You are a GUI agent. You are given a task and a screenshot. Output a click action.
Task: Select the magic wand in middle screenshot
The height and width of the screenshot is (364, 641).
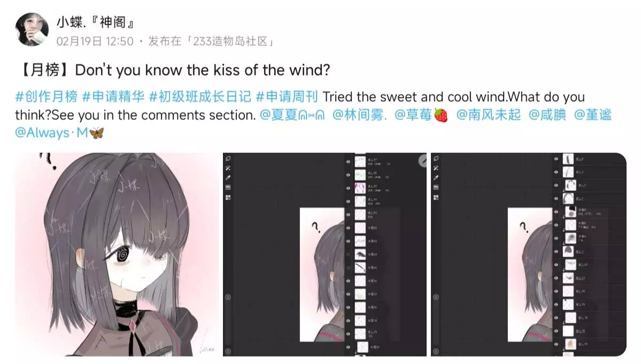228,168
